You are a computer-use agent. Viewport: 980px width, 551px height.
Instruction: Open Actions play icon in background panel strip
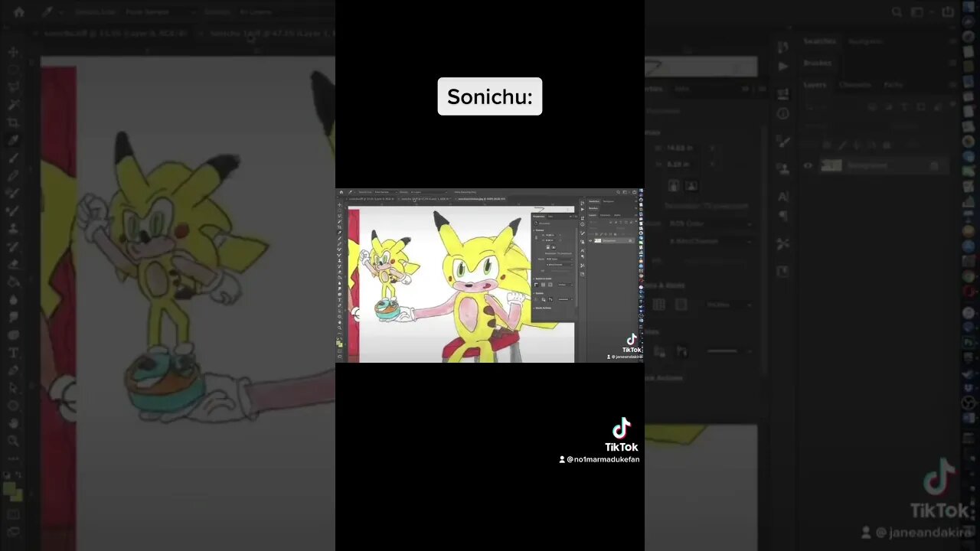point(782,67)
